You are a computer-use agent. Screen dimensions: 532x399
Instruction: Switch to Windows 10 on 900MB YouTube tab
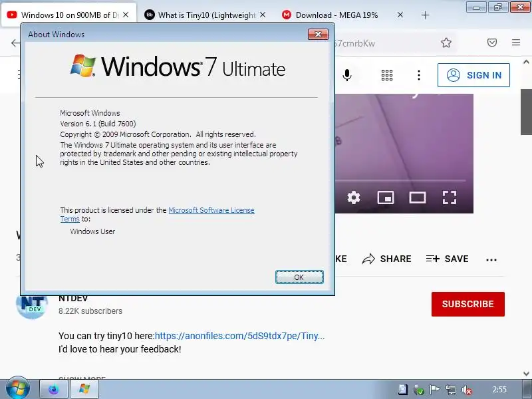coord(69,15)
